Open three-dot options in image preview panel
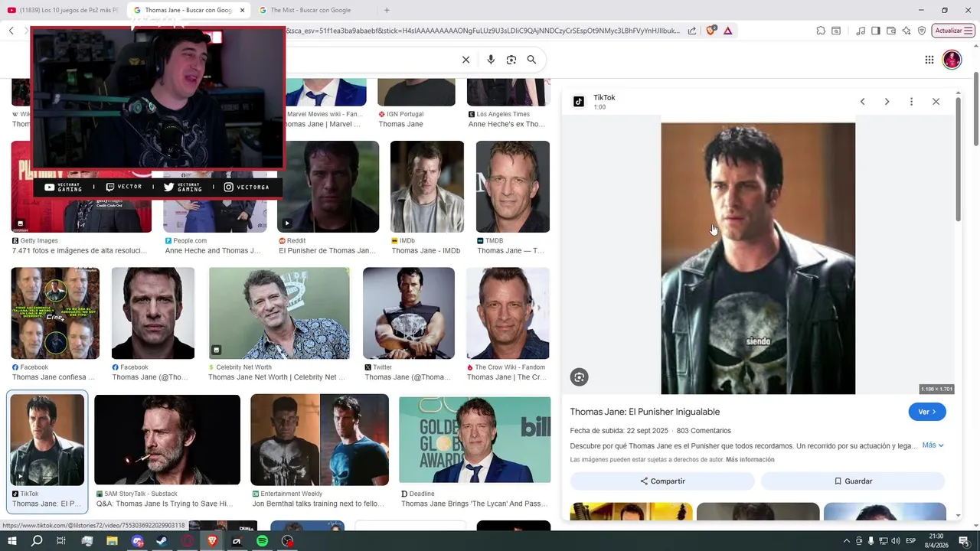 911,102
